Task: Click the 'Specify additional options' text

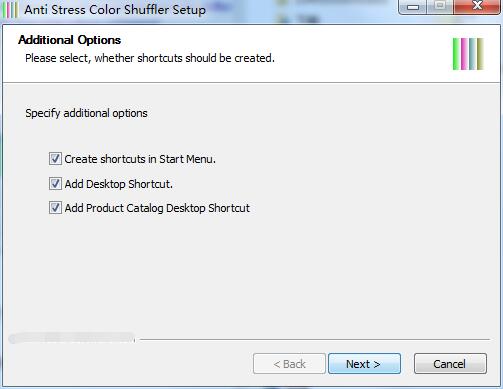Action: point(86,113)
